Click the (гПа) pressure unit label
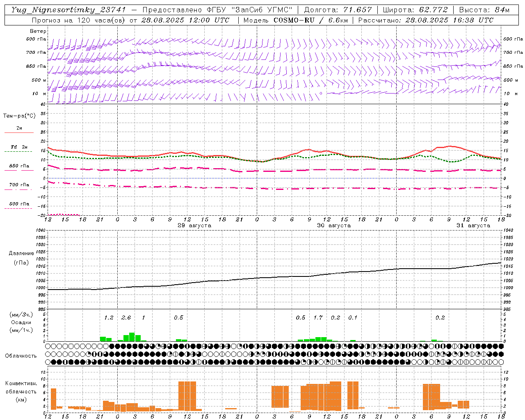This screenshot has height=420, width=525. (x=21, y=263)
